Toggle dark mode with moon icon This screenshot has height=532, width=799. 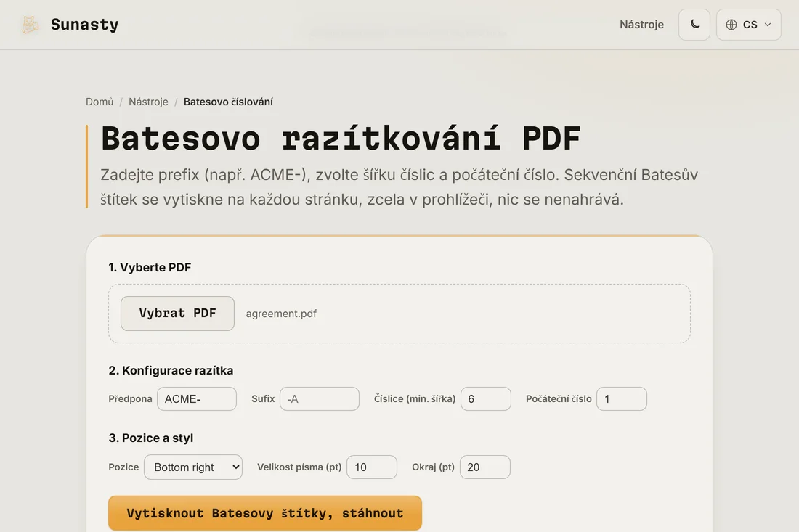[694, 25]
